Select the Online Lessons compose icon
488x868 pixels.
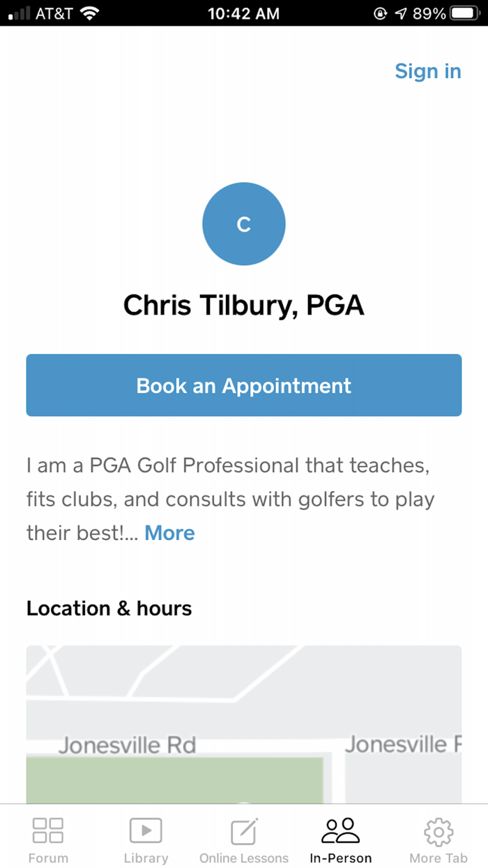point(243,830)
